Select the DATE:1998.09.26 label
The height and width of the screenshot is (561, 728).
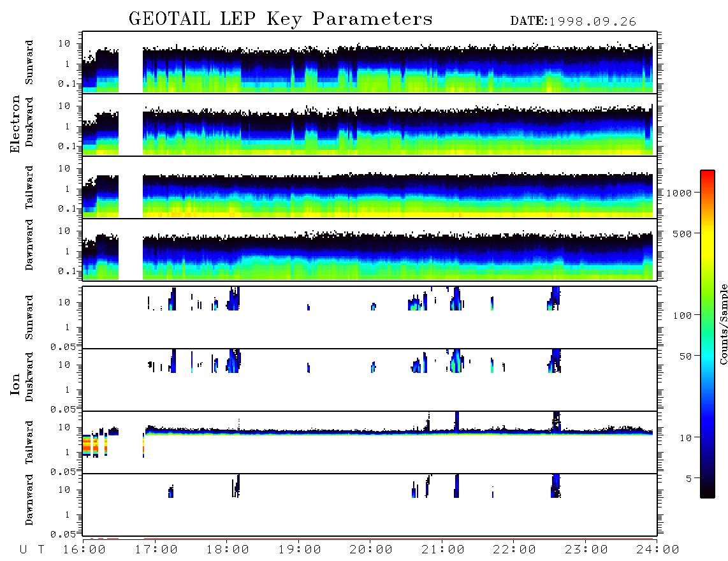point(573,22)
